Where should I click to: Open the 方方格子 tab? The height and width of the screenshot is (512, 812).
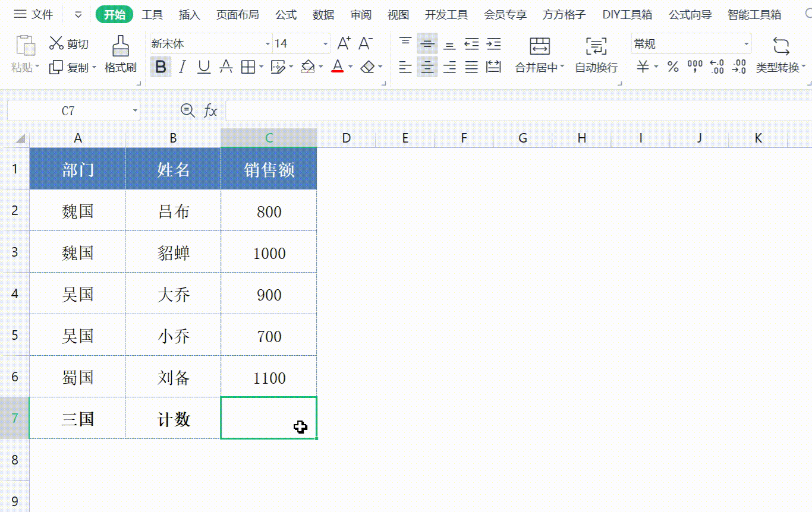point(564,15)
